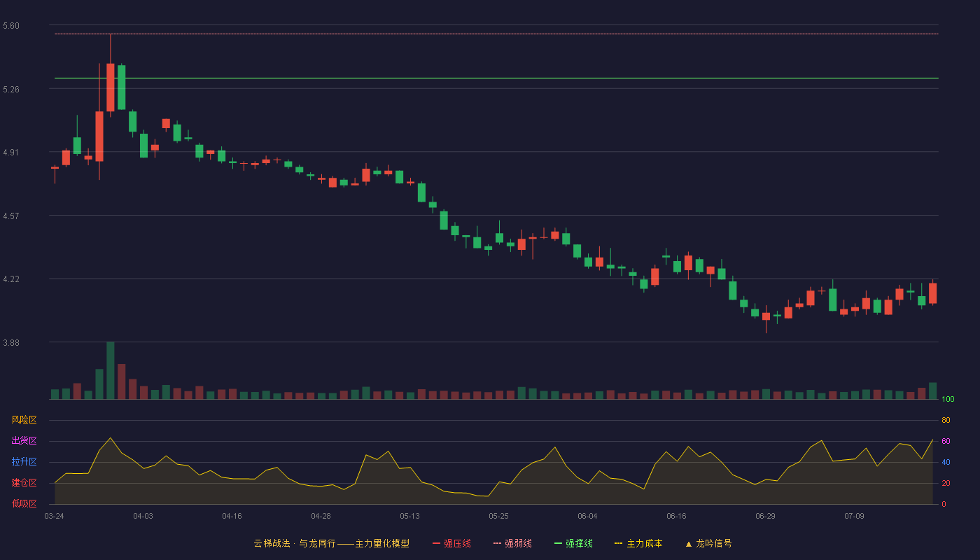Click the 06-04 date label
The image size is (980, 560).
click(588, 516)
